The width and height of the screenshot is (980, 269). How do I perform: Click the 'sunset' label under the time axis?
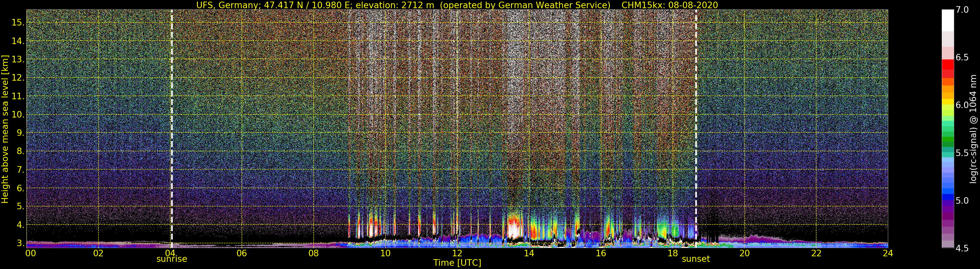click(x=696, y=259)
